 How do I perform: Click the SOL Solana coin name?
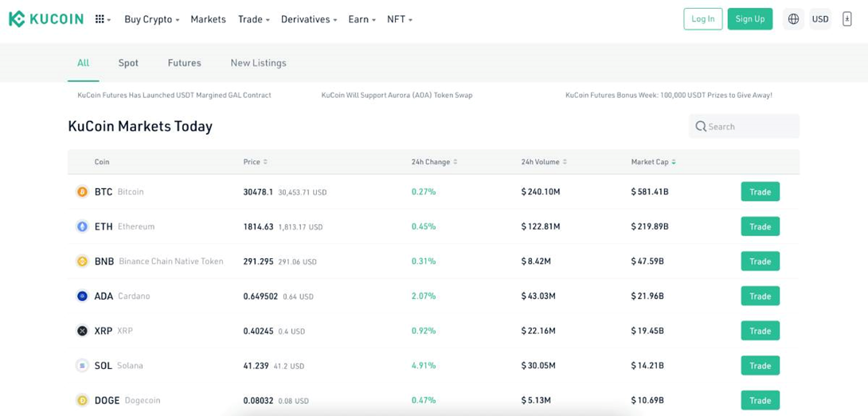[x=119, y=366]
